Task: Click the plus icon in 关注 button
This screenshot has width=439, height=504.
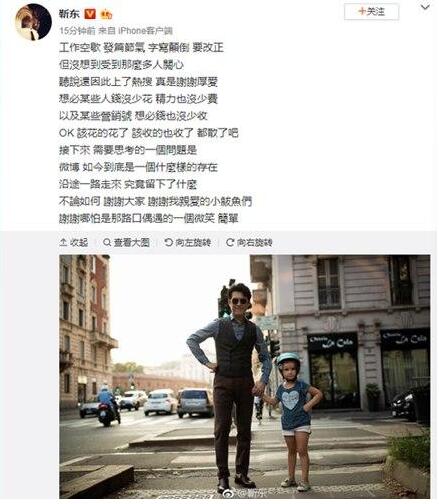Action: click(362, 11)
